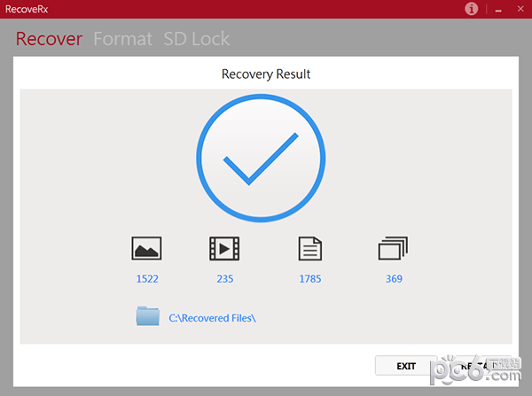This screenshot has height=396, width=532.
Task: Select the 235 video count
Action: [x=225, y=279]
